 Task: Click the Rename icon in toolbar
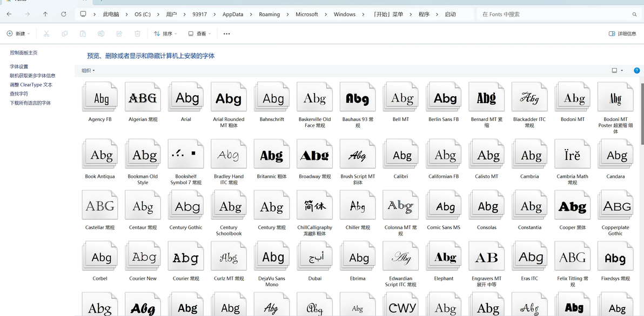coord(101,33)
